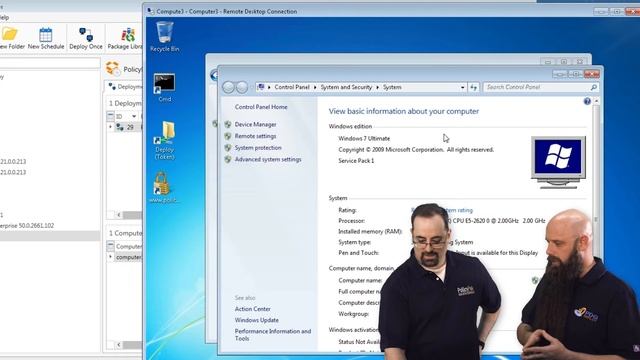
Task: Click the search magnifier in Control Panel
Action: [593, 87]
